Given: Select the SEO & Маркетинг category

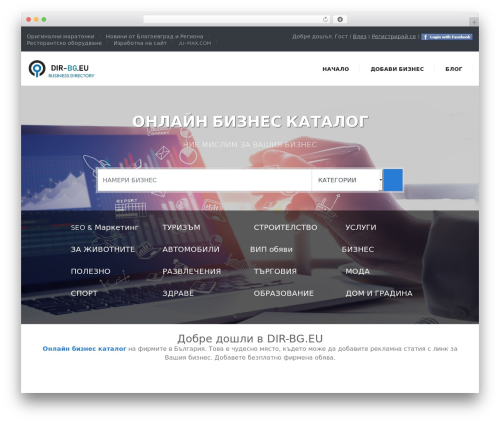Looking at the screenshot, I should pos(104,227).
